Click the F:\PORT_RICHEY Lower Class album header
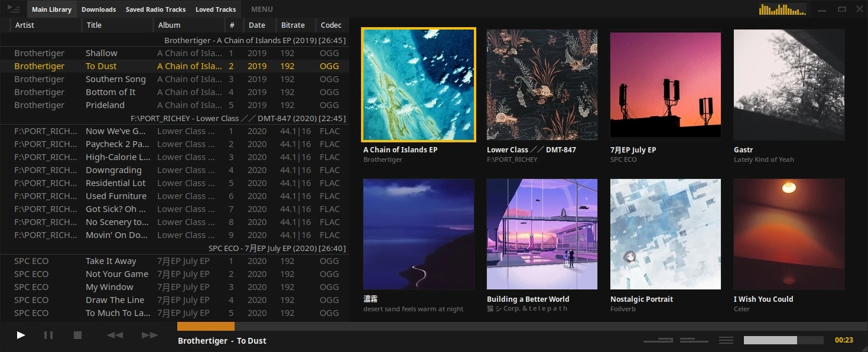 (238, 118)
